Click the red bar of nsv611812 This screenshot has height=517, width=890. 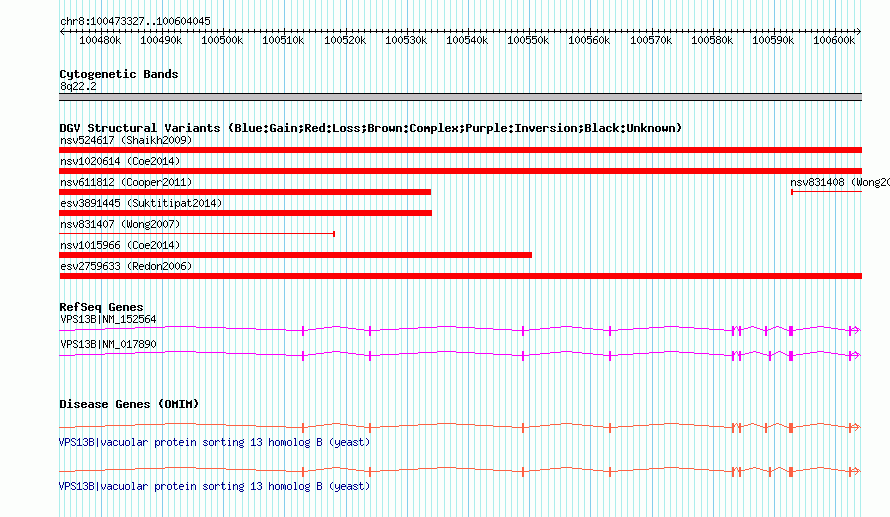(245, 192)
